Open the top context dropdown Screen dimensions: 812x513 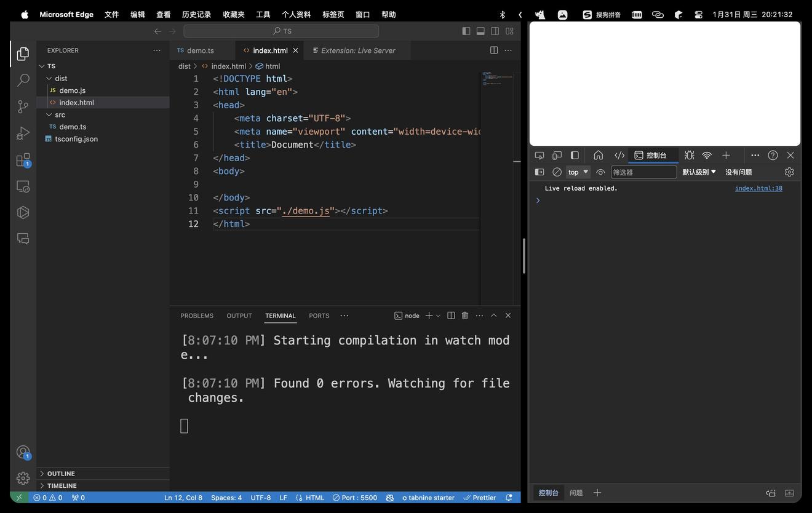(x=578, y=172)
